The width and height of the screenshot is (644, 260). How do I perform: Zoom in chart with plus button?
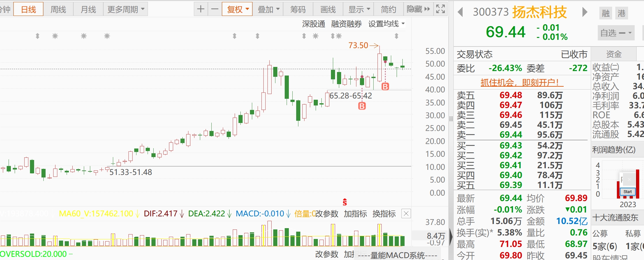(x=201, y=9)
